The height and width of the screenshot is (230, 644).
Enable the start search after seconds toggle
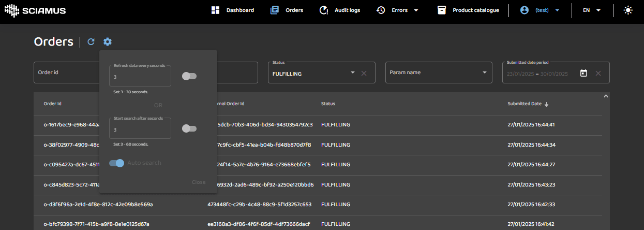tap(189, 128)
